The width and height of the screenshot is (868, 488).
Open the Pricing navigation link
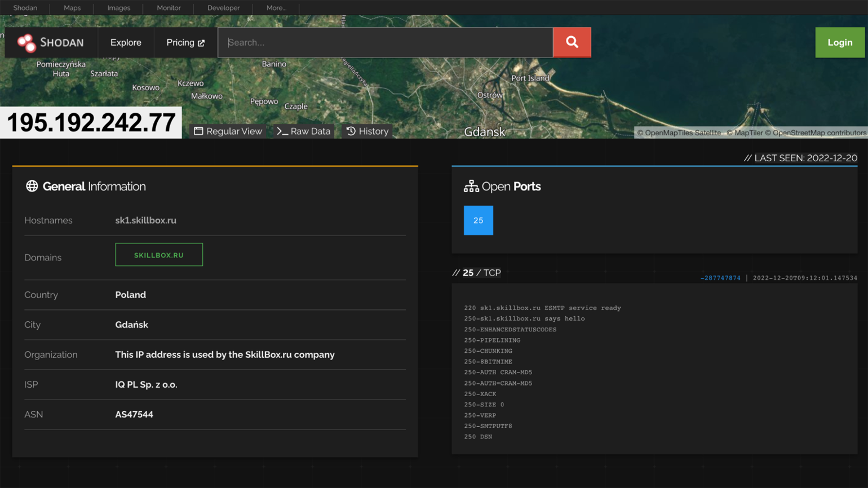point(185,42)
